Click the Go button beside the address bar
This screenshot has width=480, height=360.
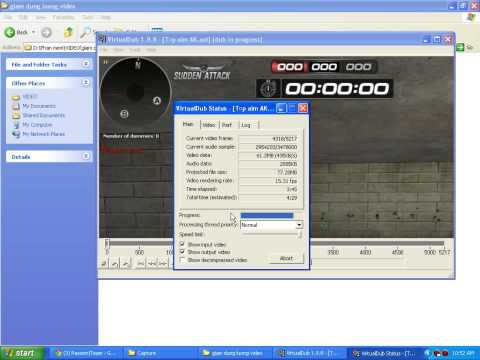(x=464, y=47)
